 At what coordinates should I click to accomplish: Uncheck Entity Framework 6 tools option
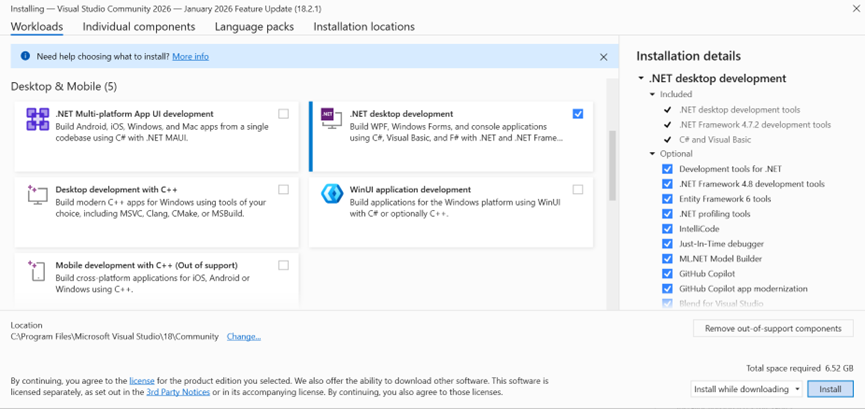[668, 199]
